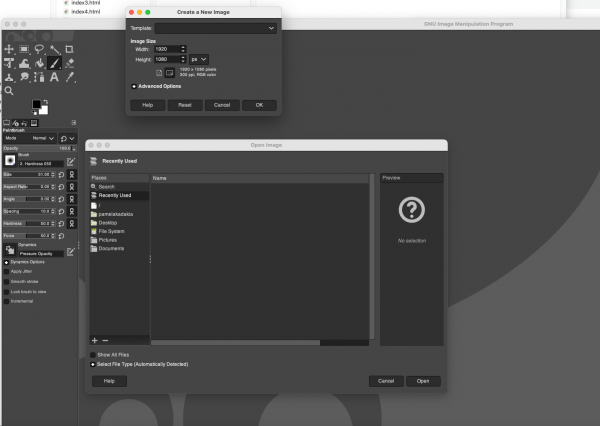Viewport: 600px width, 426px height.
Task: Select the Color Picker eyedropper tool
Action: [69, 77]
